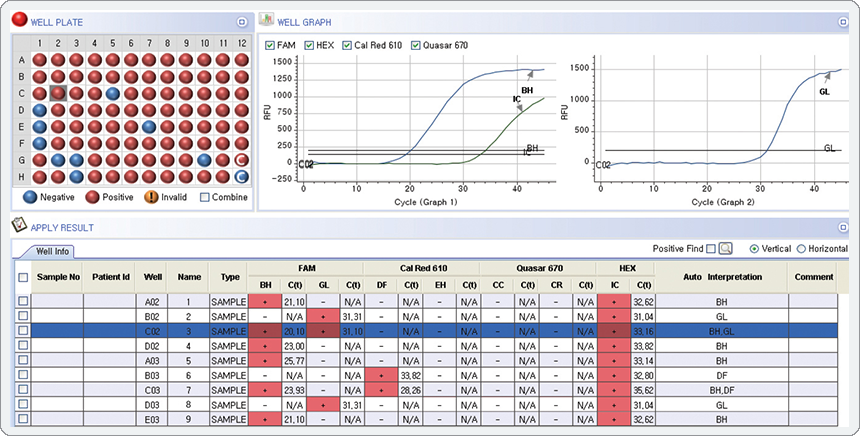Collapse the Well Plate panel
The width and height of the screenshot is (860, 436).
[x=241, y=20]
